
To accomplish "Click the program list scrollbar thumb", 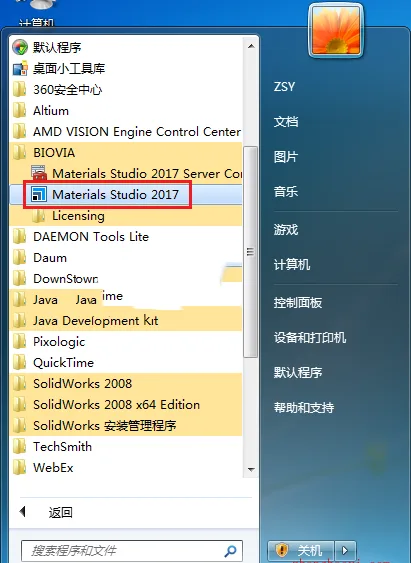I will (x=251, y=252).
